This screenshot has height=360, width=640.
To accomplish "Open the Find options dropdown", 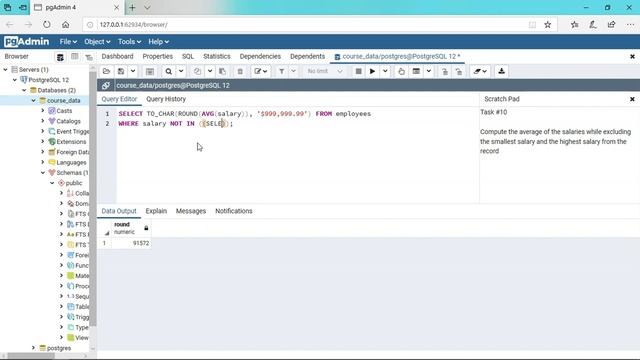I will tap(181, 71).
